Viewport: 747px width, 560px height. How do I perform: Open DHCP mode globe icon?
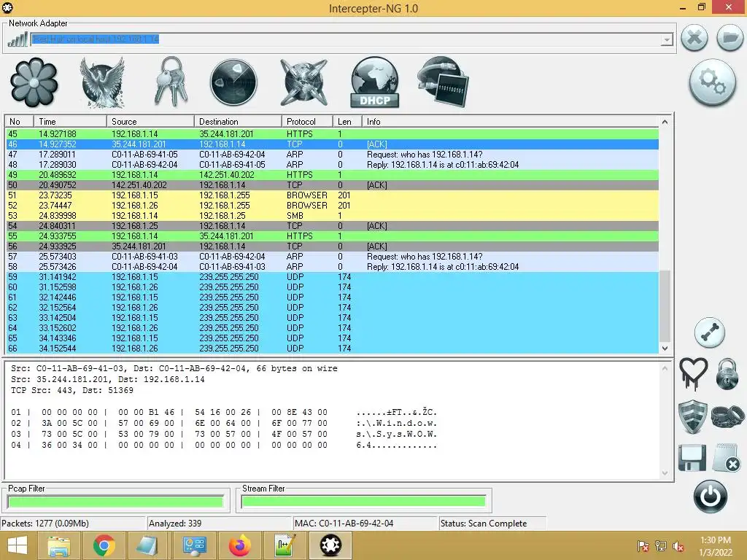pyautogui.click(x=374, y=82)
